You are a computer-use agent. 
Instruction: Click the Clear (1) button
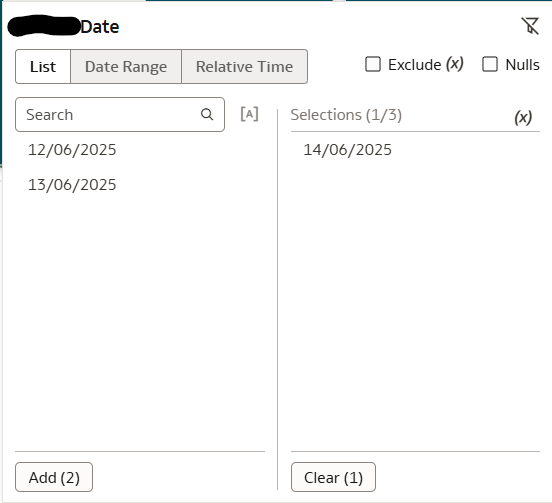pyautogui.click(x=333, y=477)
